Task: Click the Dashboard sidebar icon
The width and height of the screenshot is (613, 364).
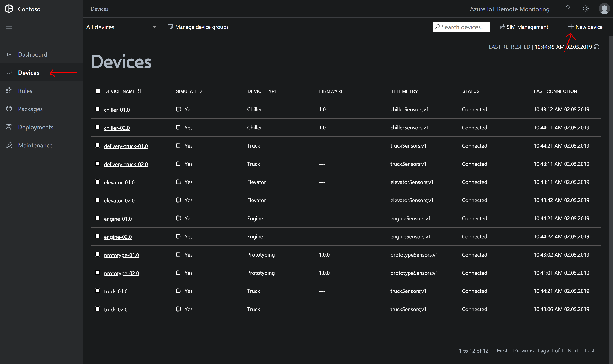Action: 9,54
